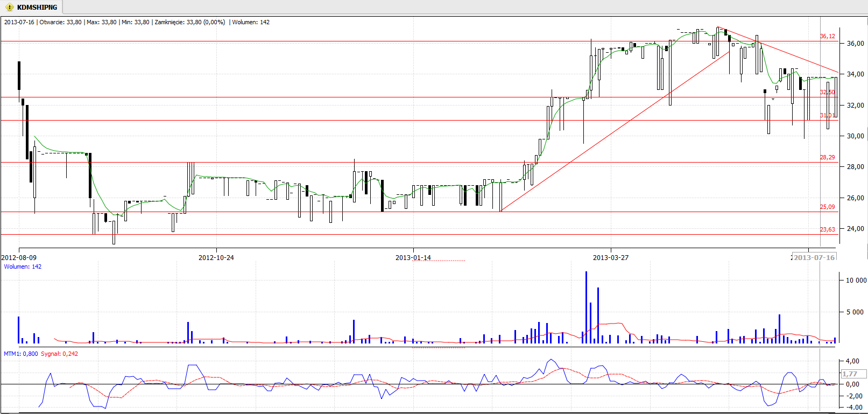This screenshot has height=414, width=868.
Task: Click the 'Min: 33,80' value
Action: (x=136, y=22)
